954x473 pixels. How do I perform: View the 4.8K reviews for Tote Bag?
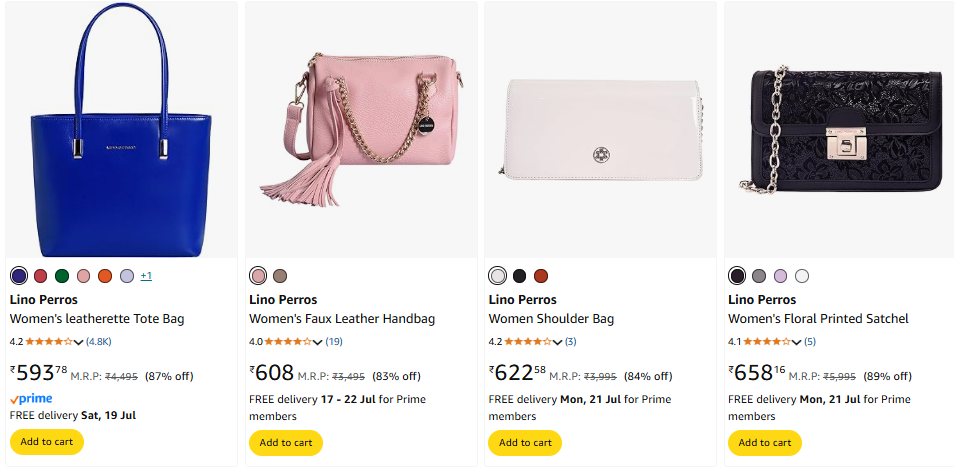98,342
